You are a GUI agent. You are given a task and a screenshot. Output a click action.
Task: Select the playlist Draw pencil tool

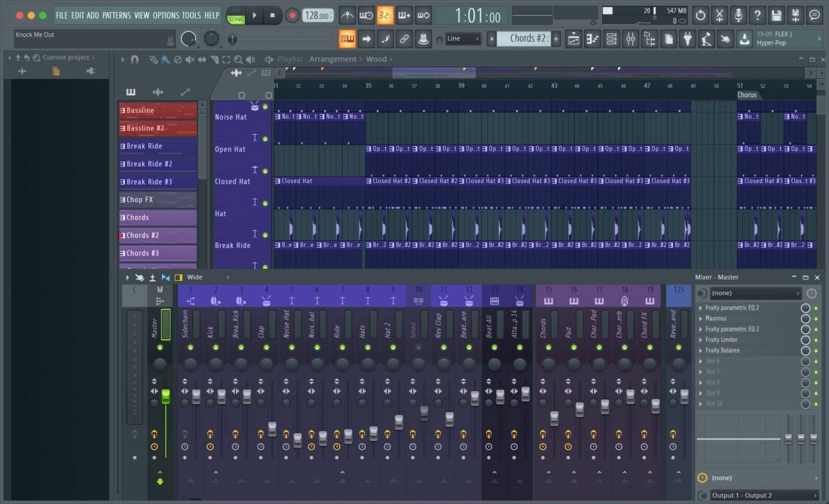click(153, 60)
